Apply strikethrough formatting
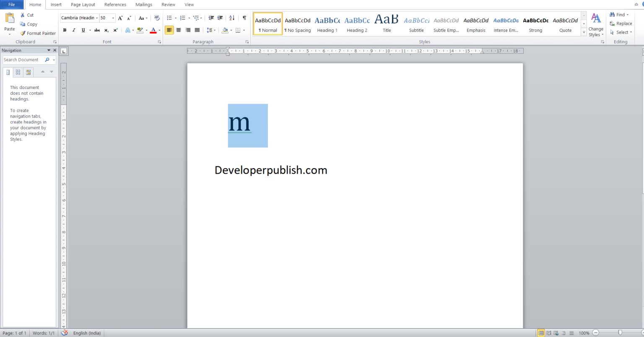The width and height of the screenshot is (644, 337). (x=97, y=30)
